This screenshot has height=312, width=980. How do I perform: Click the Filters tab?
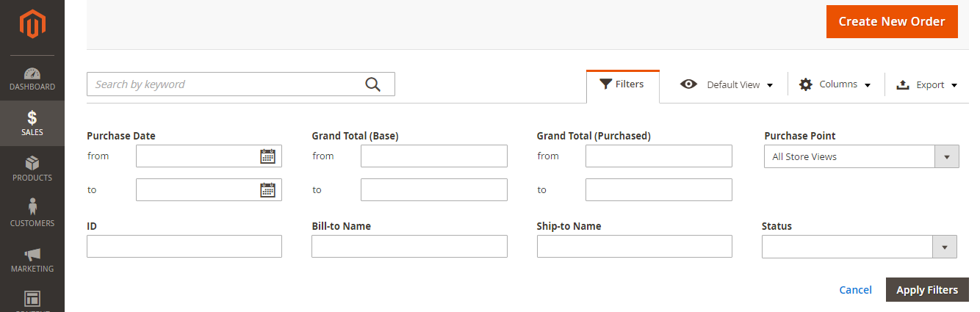point(623,85)
